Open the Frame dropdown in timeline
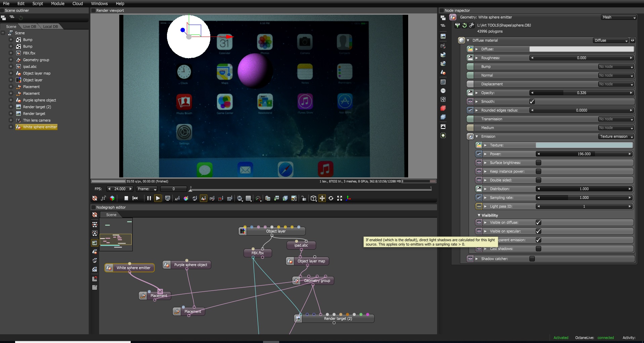 [147, 189]
